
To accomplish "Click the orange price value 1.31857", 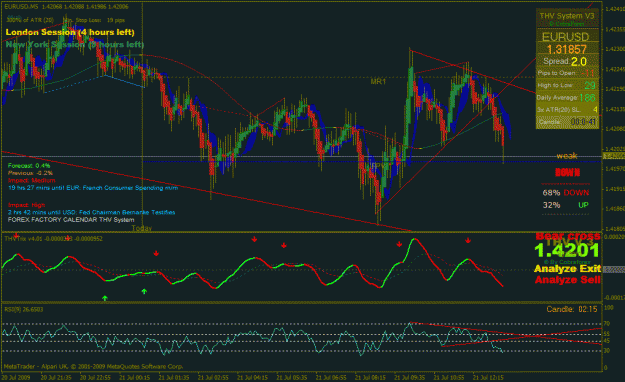I will (567, 49).
